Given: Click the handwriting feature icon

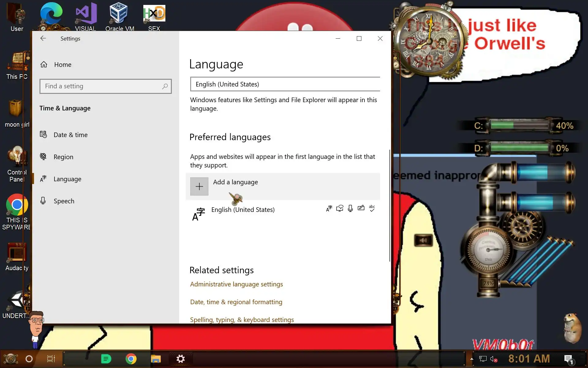Looking at the screenshot, I should click(361, 208).
